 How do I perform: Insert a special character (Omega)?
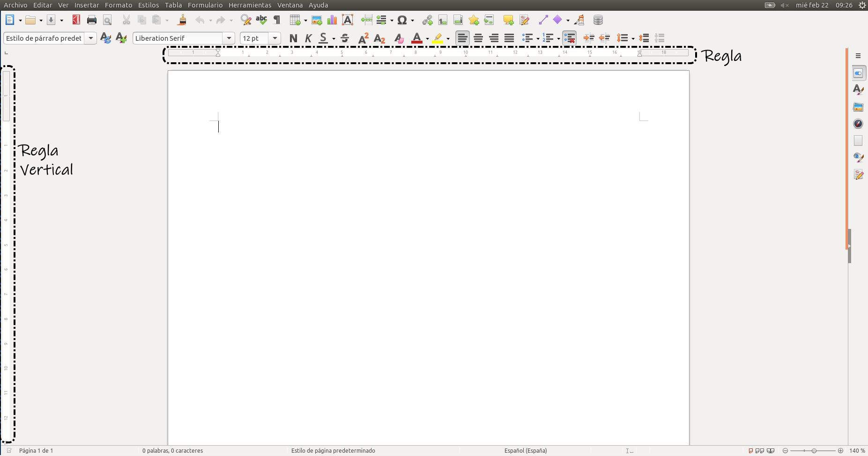tap(402, 20)
